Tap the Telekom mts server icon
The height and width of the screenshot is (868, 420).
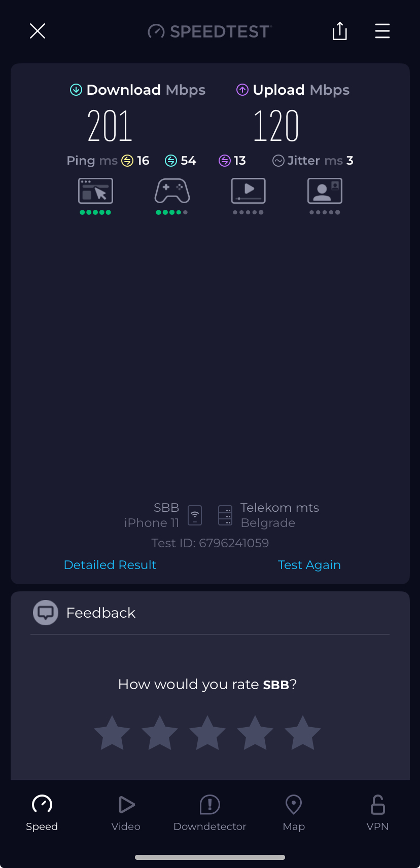pyautogui.click(x=225, y=515)
